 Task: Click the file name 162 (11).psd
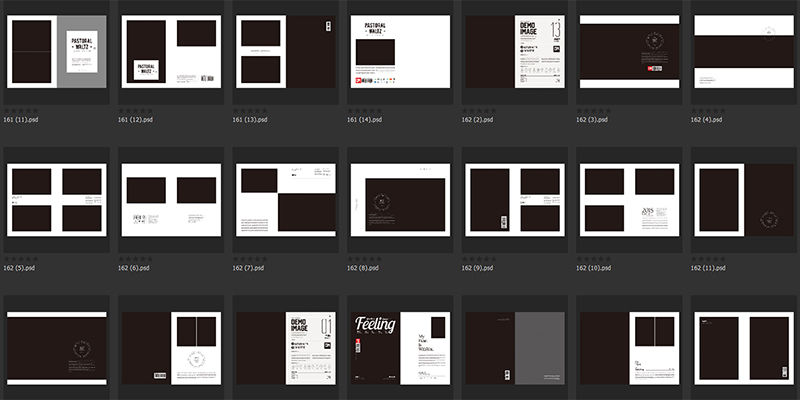point(708,268)
